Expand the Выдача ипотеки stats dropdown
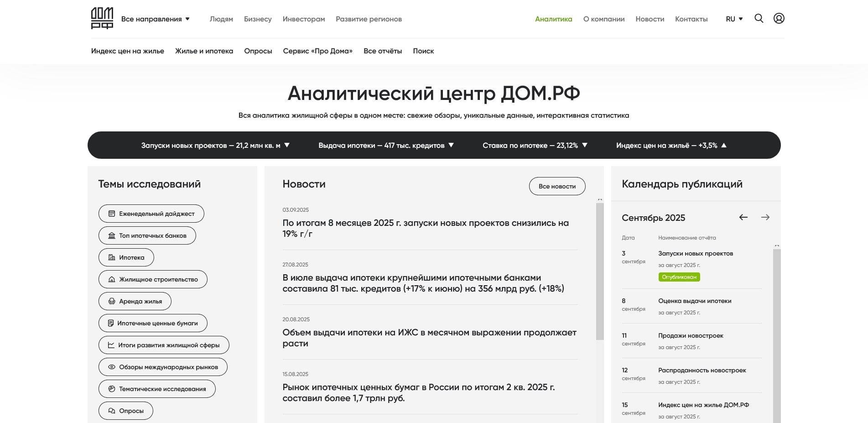Viewport: 868px width, 423px height. pos(451,145)
